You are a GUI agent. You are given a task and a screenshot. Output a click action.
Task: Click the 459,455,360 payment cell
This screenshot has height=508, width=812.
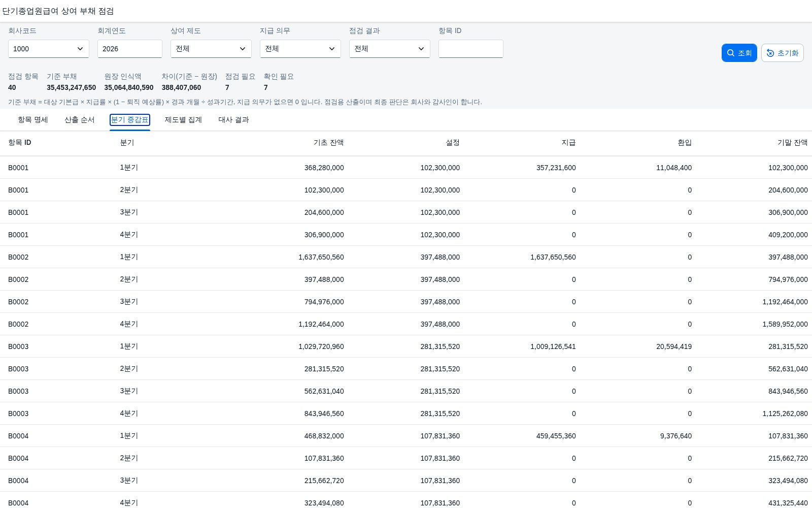(x=556, y=436)
